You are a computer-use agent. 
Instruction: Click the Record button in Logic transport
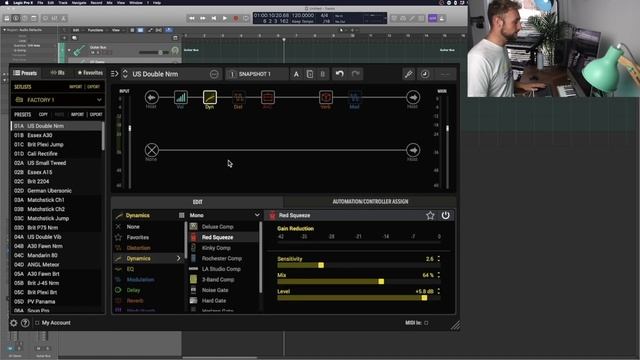pyautogui.click(x=236, y=18)
